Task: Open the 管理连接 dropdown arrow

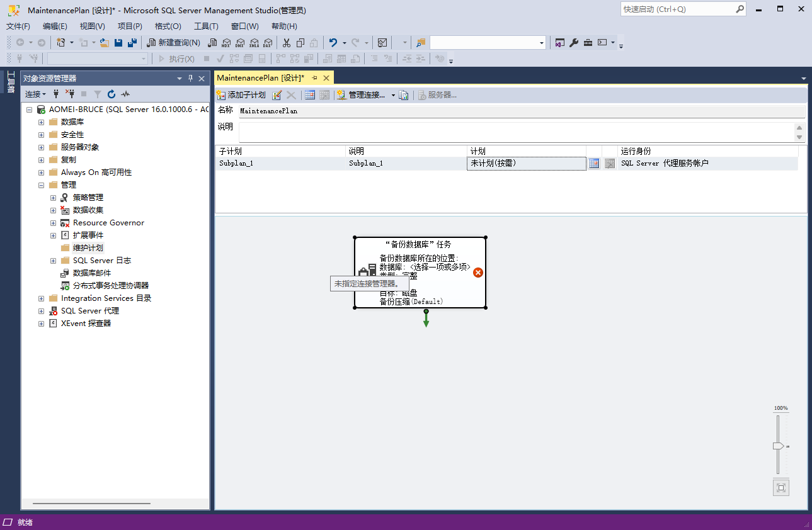Action: pos(393,95)
